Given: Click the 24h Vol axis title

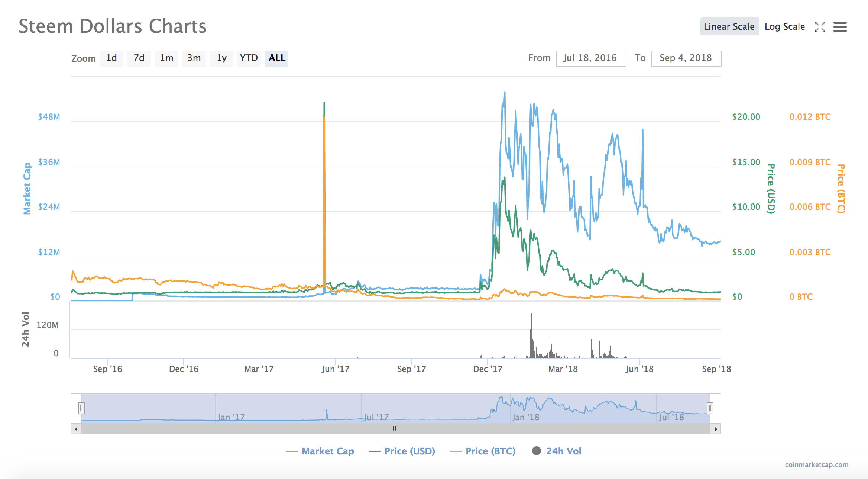Looking at the screenshot, I should [25, 329].
